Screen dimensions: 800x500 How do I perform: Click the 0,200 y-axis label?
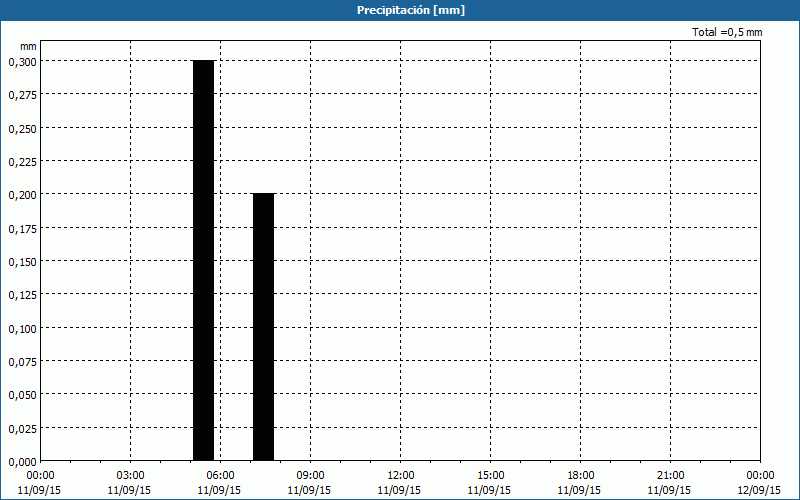(x=22, y=195)
